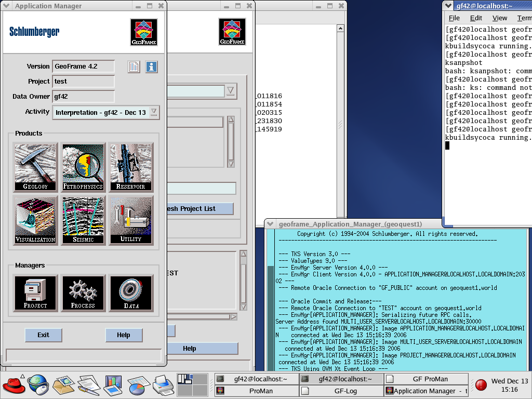The width and height of the screenshot is (532, 399).
Task: Click the empty status field below Exit
Action: pyautogui.click(x=84, y=355)
